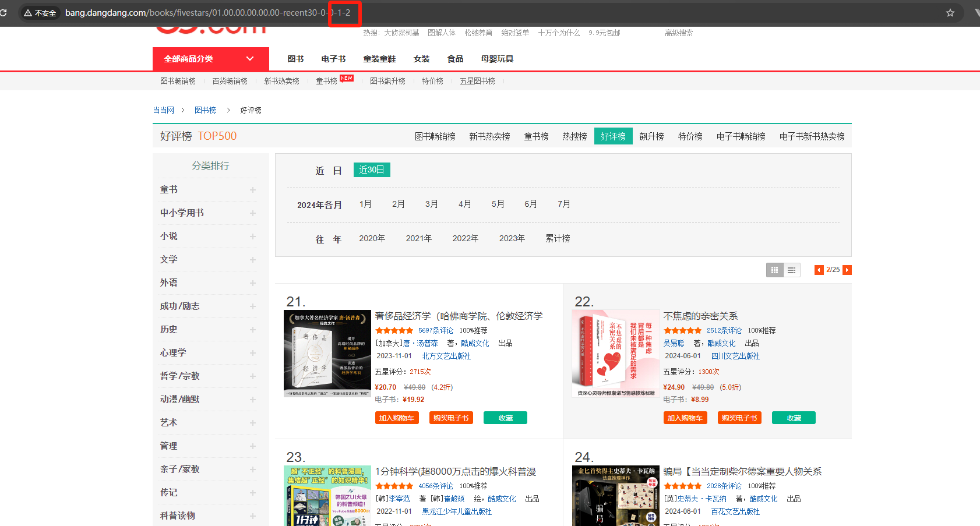This screenshot has height=526, width=980.
Task: Expand 外语 category plus icon
Action: coord(253,283)
